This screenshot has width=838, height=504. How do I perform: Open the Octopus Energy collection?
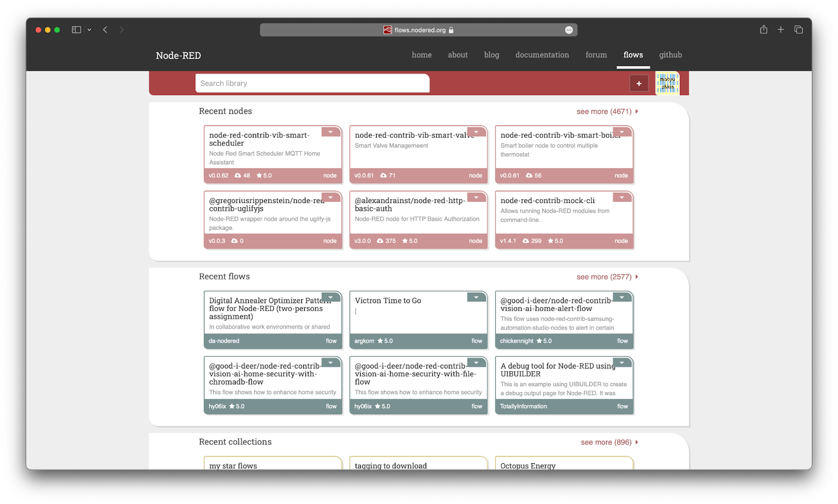point(528,465)
